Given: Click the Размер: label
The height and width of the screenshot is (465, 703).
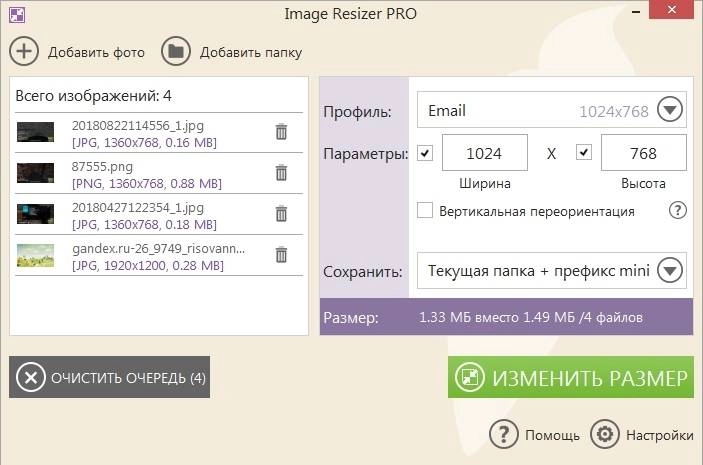Looking at the screenshot, I should [x=351, y=318].
